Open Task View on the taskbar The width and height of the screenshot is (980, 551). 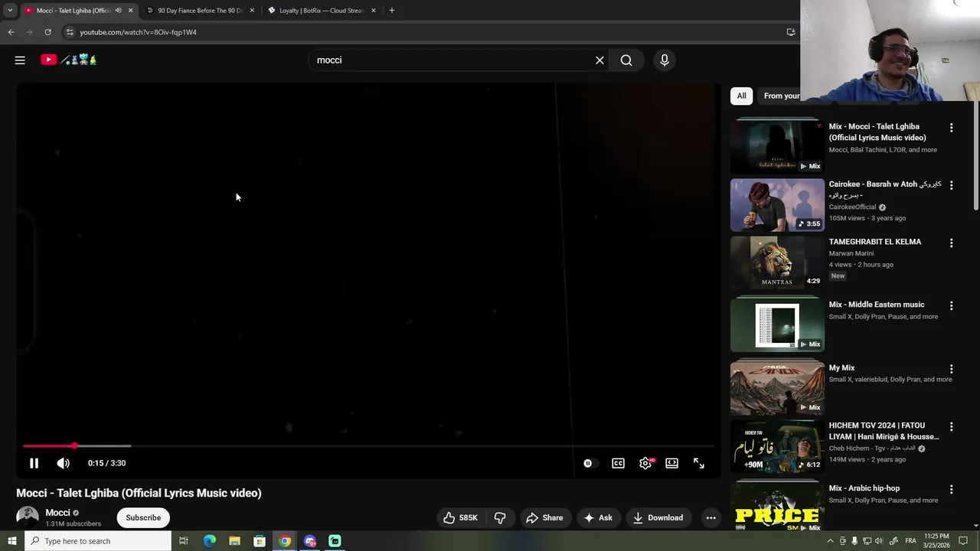(184, 541)
